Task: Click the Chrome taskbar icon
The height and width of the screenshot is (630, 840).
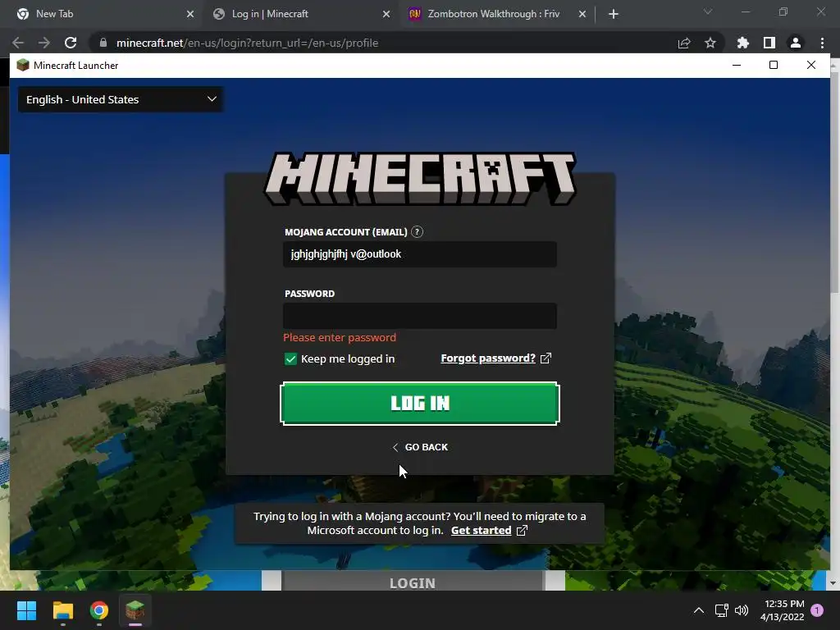Action: click(99, 610)
